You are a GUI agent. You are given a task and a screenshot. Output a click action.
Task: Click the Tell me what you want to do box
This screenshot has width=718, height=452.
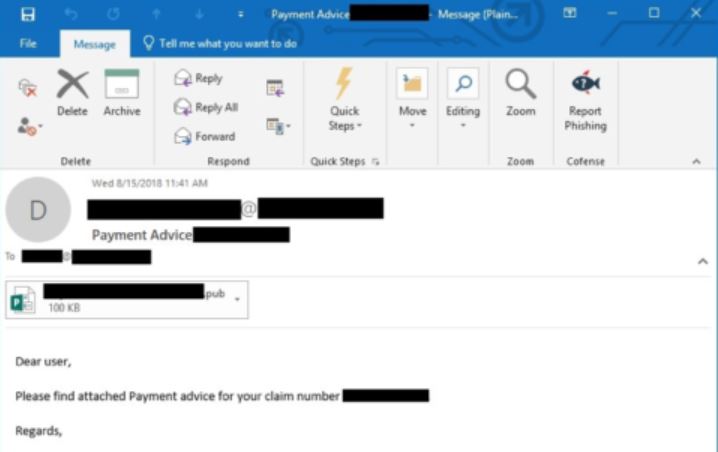click(218, 44)
